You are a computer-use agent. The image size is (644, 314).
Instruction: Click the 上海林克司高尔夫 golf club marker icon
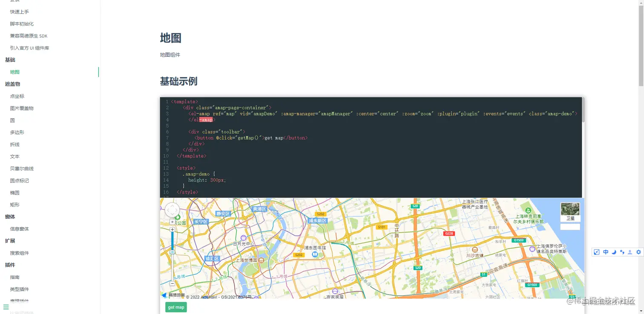529,210
